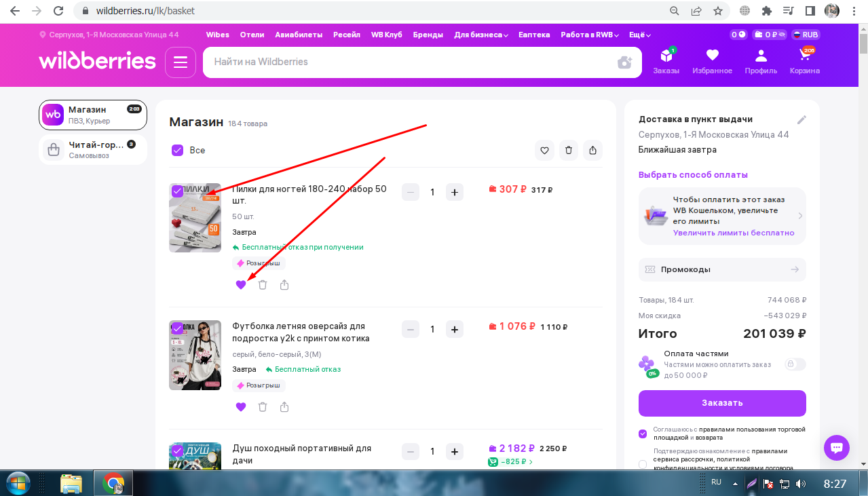Toggle the Оплата частями switch

point(795,364)
